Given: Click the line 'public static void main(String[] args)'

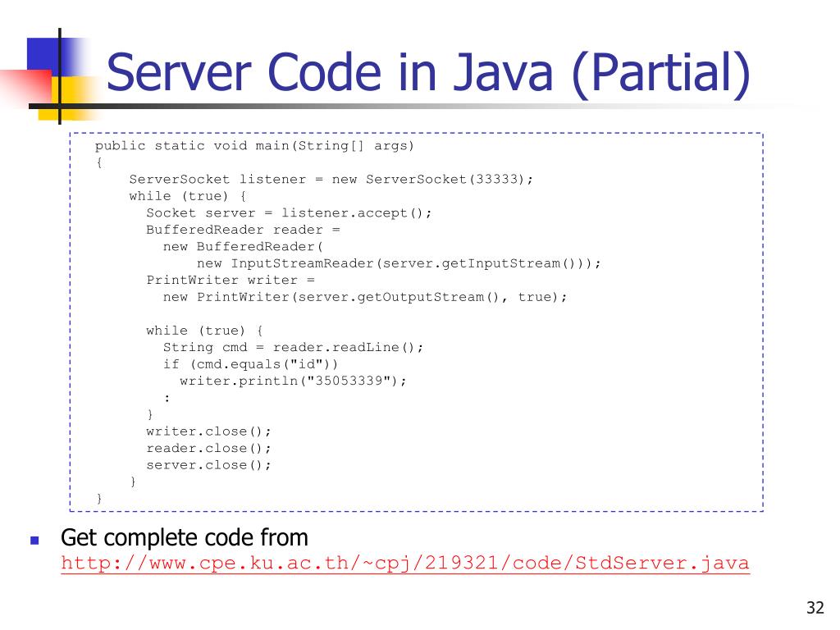Looking at the screenshot, I should point(254,146).
